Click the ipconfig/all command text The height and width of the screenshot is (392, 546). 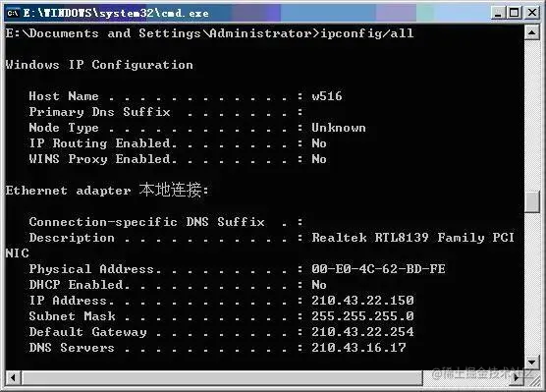[x=367, y=33]
